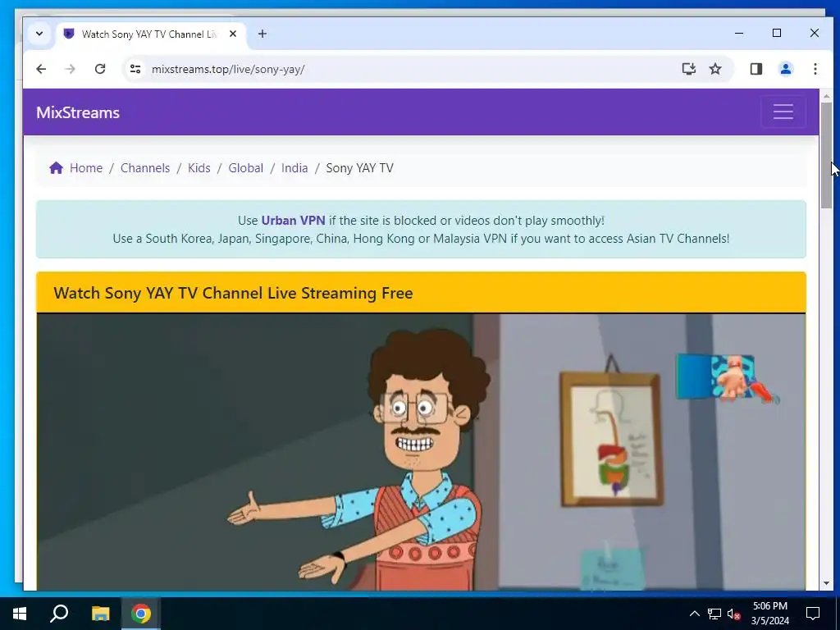Open network status tray icon

pyautogui.click(x=714, y=614)
